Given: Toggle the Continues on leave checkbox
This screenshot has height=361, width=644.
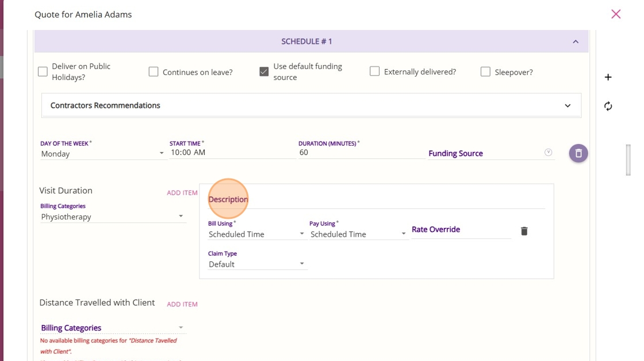Looking at the screenshot, I should (x=154, y=72).
